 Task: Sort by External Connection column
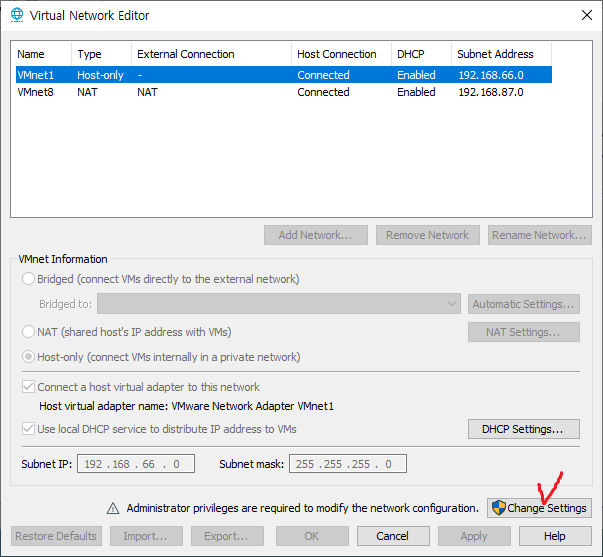(x=212, y=54)
